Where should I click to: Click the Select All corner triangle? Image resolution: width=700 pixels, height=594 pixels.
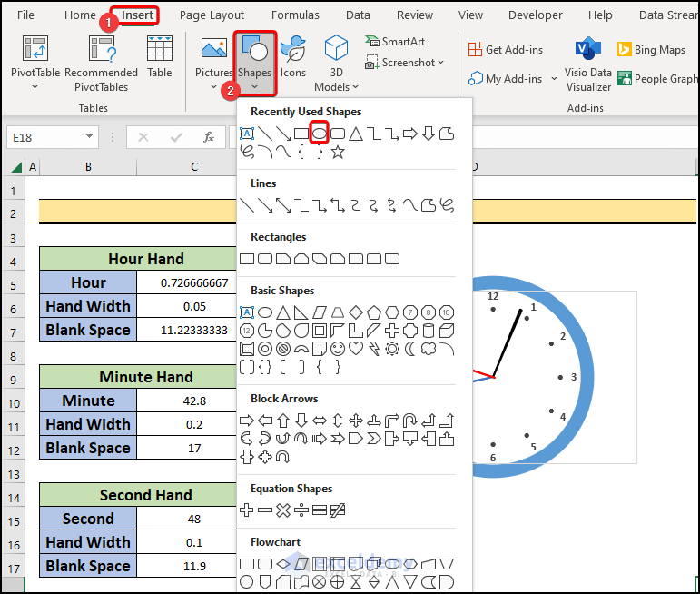[16, 167]
